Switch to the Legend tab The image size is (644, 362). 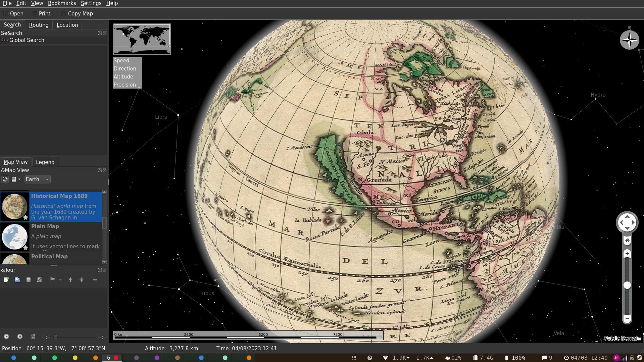(x=45, y=162)
